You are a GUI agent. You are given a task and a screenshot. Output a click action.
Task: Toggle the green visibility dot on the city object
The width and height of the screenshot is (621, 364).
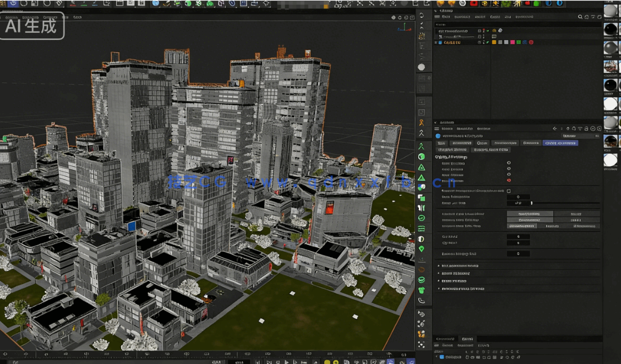(x=488, y=42)
